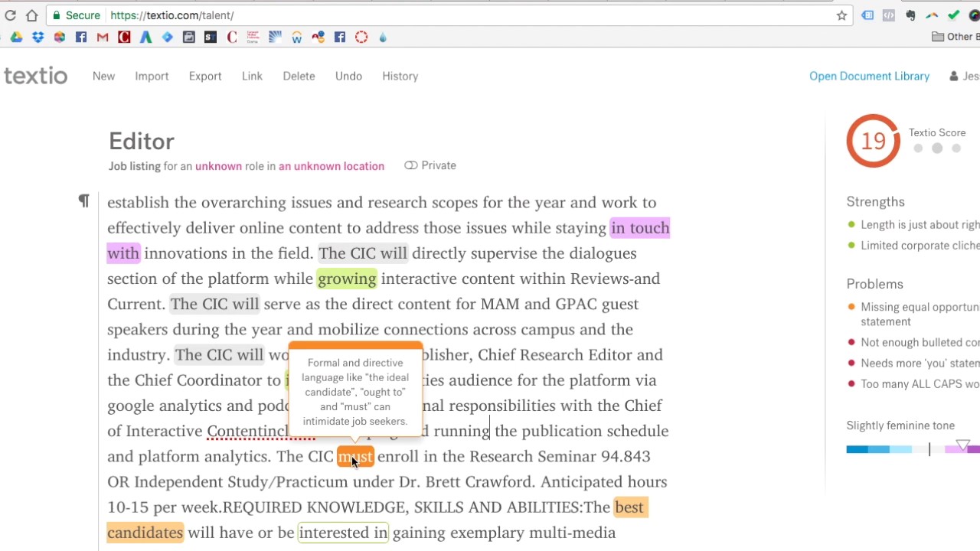The image size is (980, 551).
Task: Click the paragraph pilcrow icon beside text
Action: coord(83,201)
